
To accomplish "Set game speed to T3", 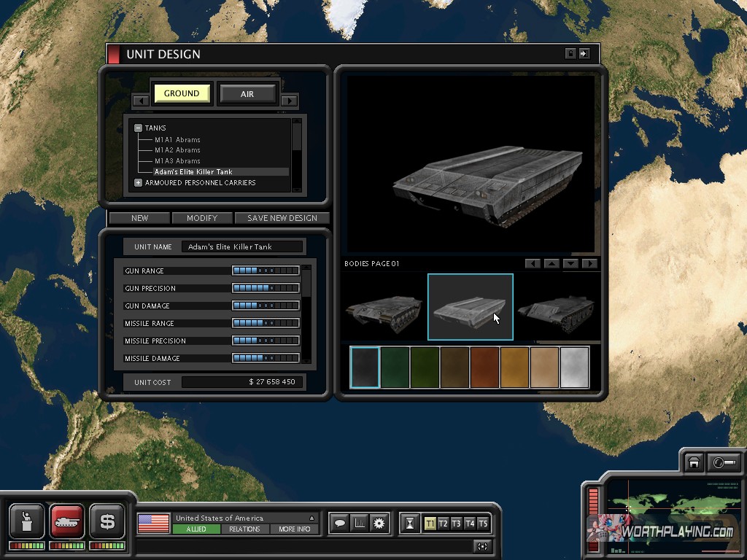I will click(x=456, y=524).
